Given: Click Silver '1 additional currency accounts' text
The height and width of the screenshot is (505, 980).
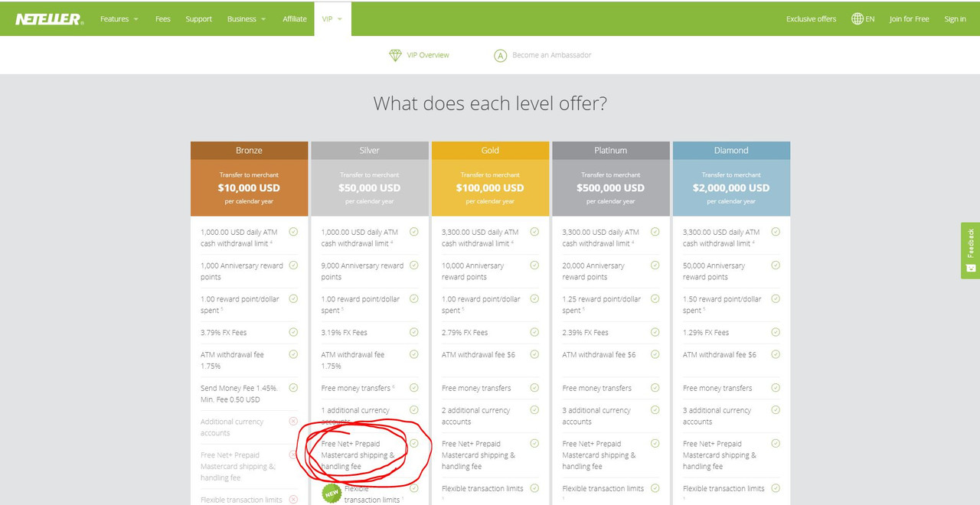Looking at the screenshot, I should tap(355, 415).
